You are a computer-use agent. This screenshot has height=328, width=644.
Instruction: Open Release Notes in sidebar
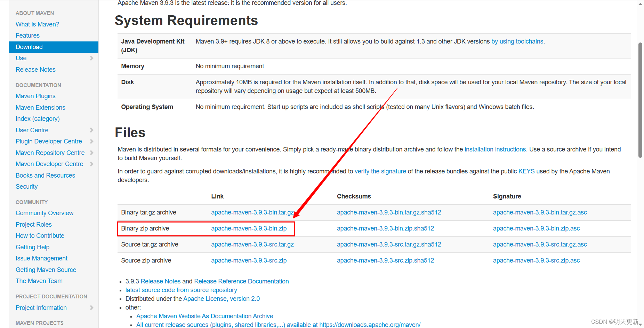click(x=35, y=70)
